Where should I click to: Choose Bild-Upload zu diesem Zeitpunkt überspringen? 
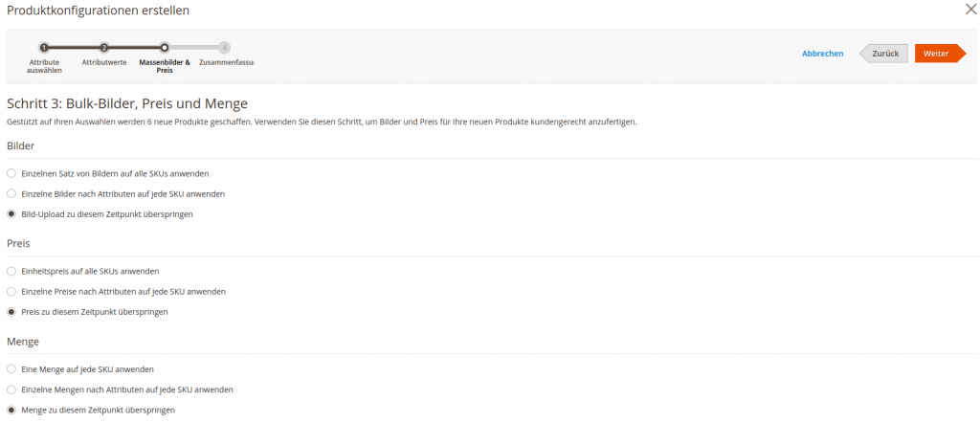(11, 214)
